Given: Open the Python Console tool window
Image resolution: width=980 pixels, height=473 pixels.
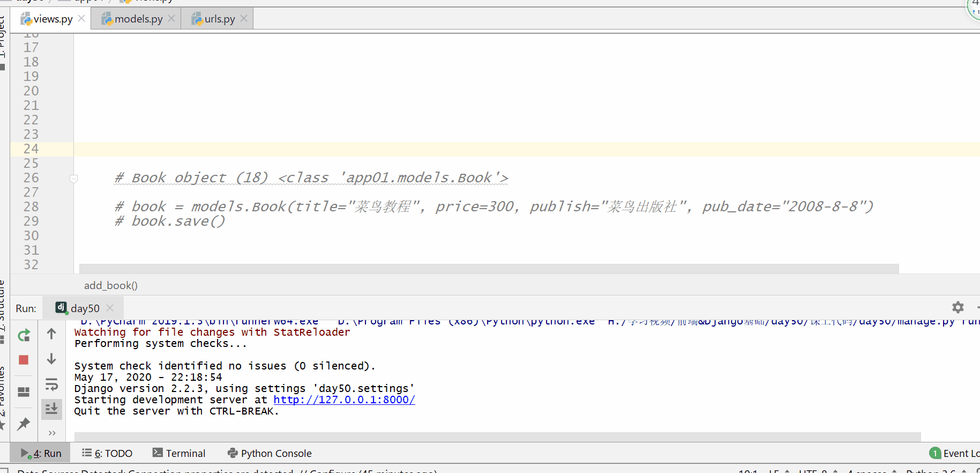Looking at the screenshot, I should [270, 453].
